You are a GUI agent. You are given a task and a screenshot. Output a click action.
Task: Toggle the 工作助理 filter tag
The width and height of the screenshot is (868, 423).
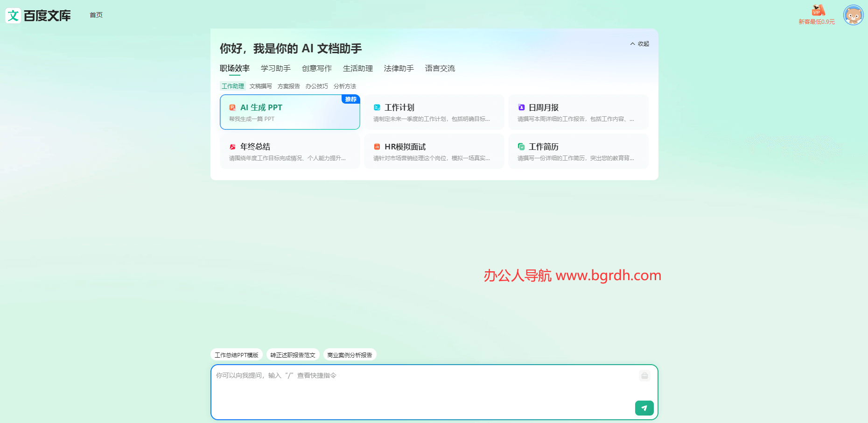[x=232, y=86]
